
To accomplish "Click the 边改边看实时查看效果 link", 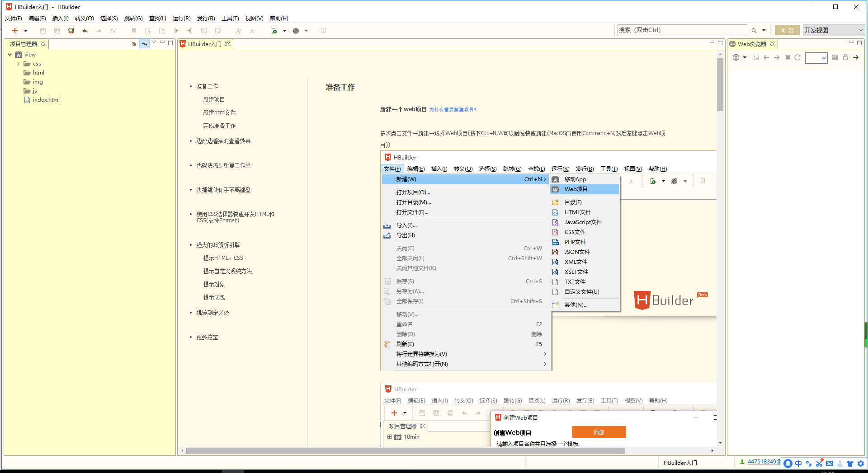I will (x=223, y=141).
